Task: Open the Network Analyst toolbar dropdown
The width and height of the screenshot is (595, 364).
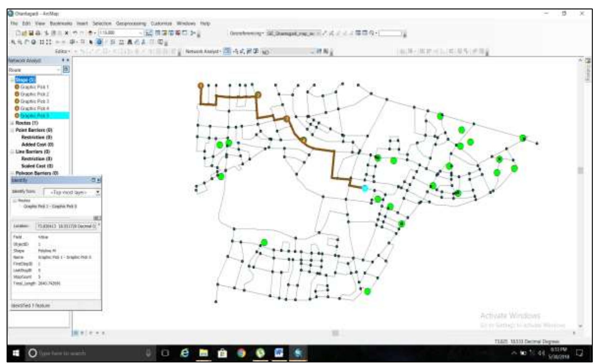Action: point(203,51)
